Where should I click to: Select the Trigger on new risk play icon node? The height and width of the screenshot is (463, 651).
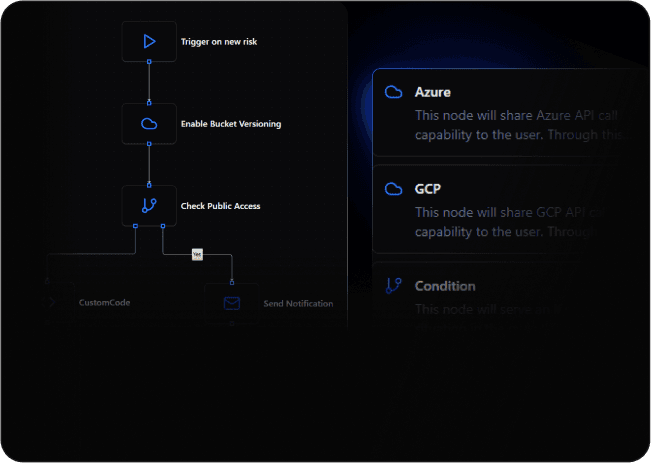(149, 42)
